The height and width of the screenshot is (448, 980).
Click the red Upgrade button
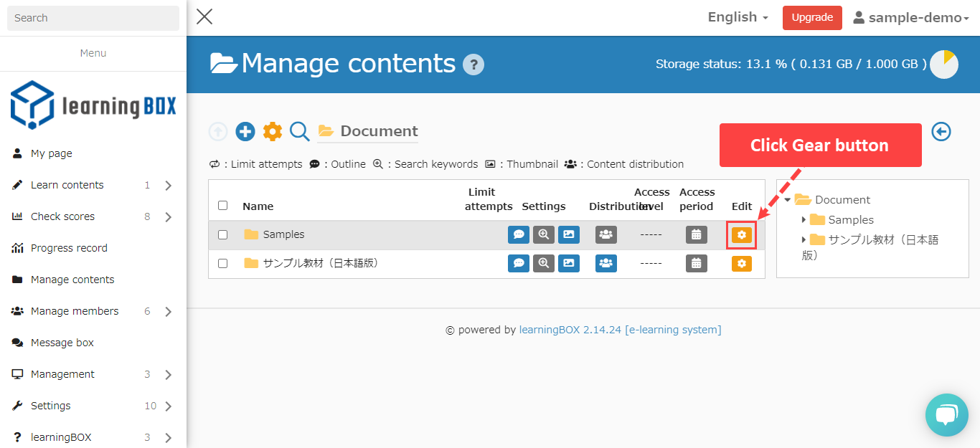pyautogui.click(x=812, y=18)
